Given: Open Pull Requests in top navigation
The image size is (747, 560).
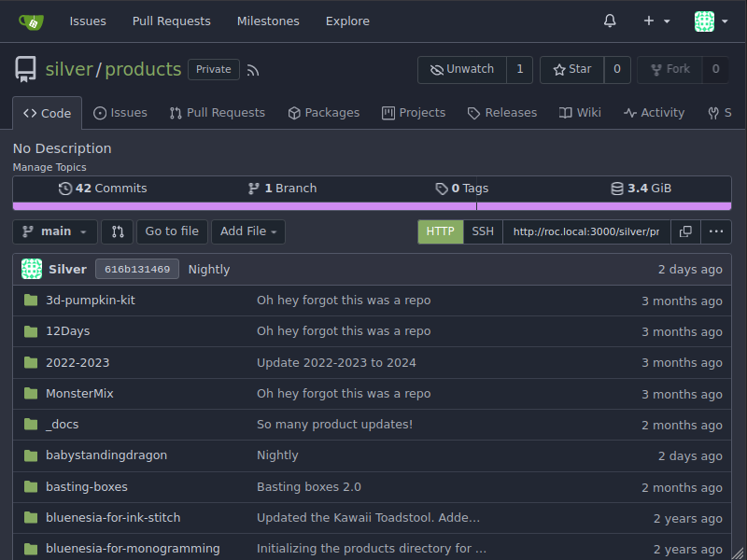Looking at the screenshot, I should click(172, 21).
